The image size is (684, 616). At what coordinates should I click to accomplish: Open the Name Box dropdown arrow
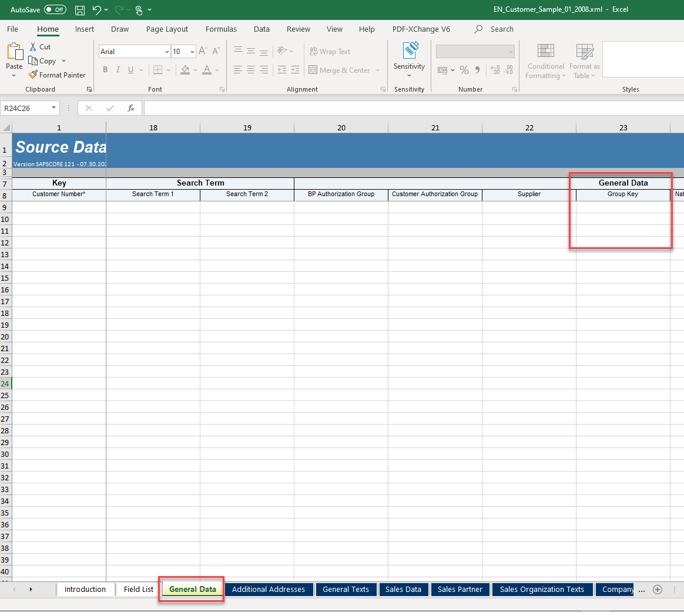pos(54,108)
